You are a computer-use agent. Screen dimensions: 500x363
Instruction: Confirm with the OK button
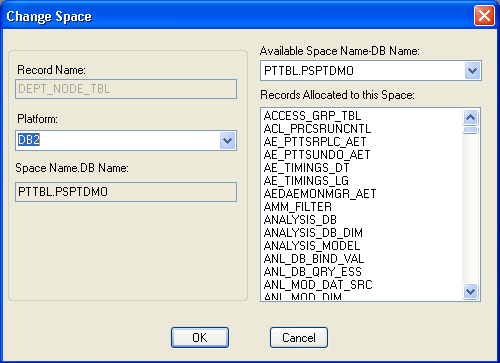(200, 337)
